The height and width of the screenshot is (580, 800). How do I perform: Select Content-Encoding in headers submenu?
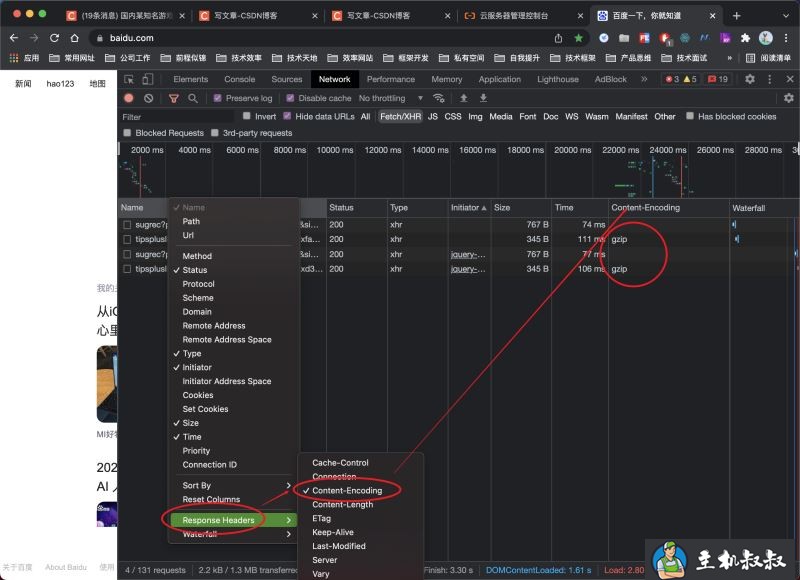point(361,490)
